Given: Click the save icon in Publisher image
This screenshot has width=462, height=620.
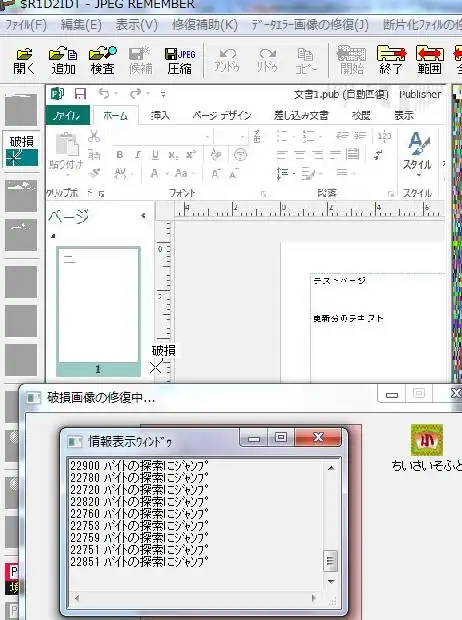Looking at the screenshot, I should [80, 94].
